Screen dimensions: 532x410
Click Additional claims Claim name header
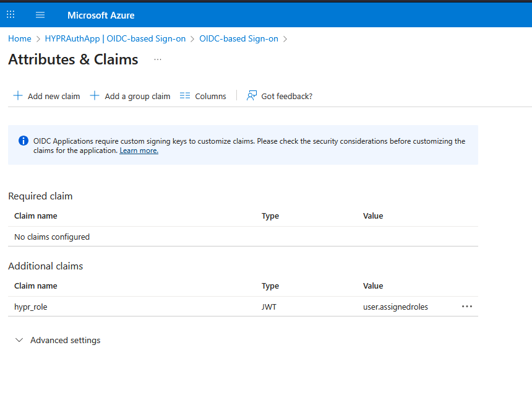coord(36,286)
